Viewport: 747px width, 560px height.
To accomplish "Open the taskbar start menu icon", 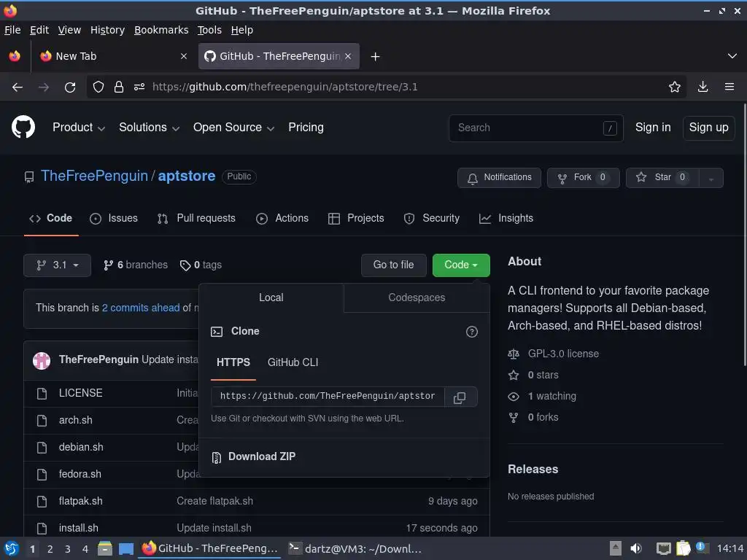I will [x=12, y=549].
